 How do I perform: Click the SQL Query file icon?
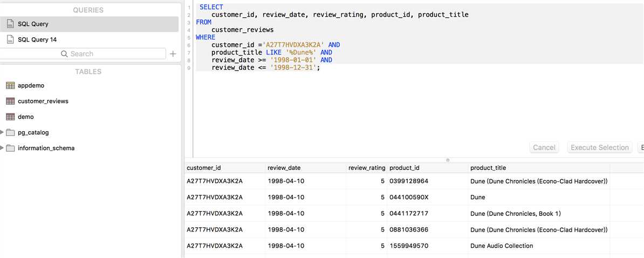[x=10, y=24]
